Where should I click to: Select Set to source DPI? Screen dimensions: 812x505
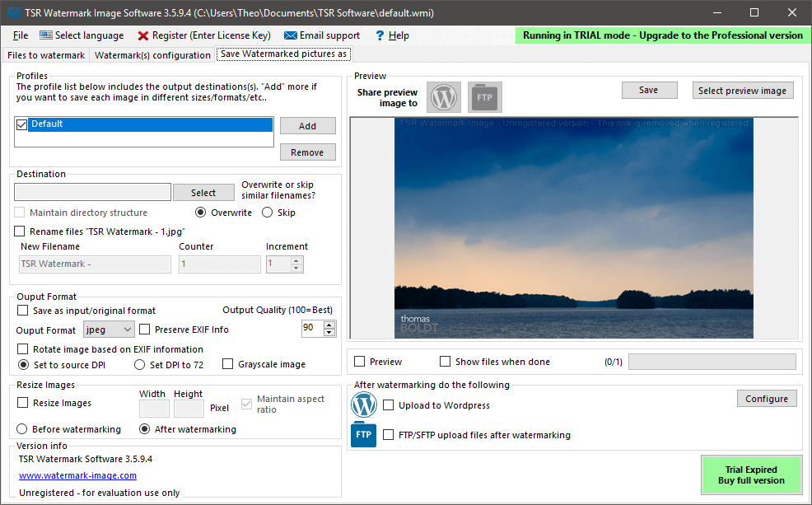click(23, 365)
